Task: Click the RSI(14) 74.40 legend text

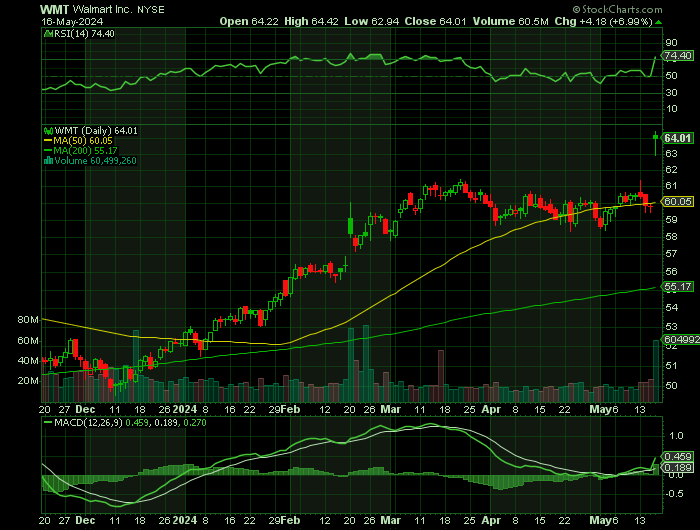Action: (x=84, y=34)
